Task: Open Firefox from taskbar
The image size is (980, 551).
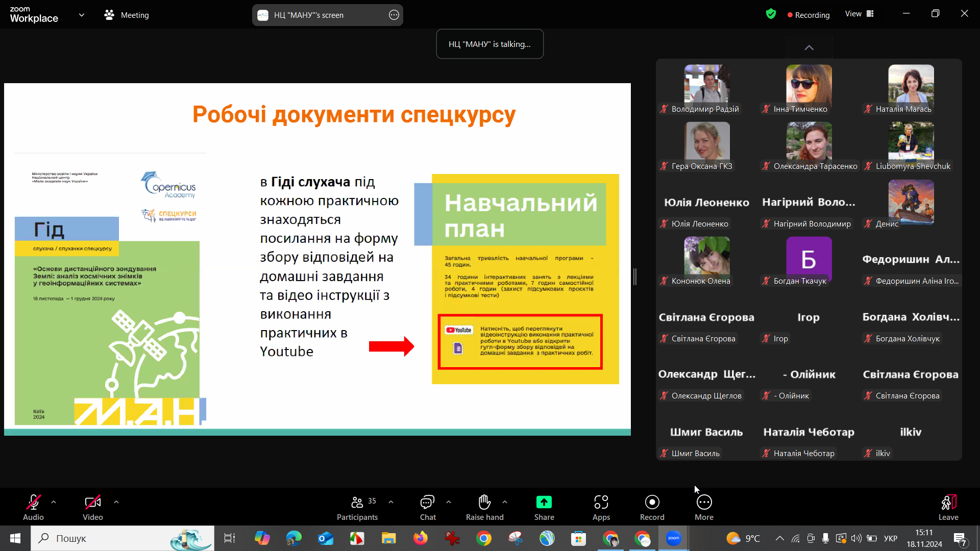Action: coord(420,538)
